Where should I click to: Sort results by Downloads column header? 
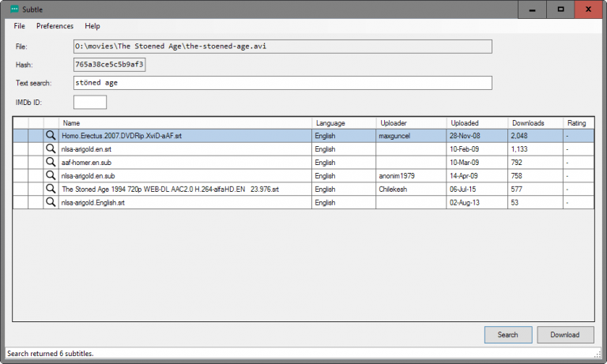point(535,123)
